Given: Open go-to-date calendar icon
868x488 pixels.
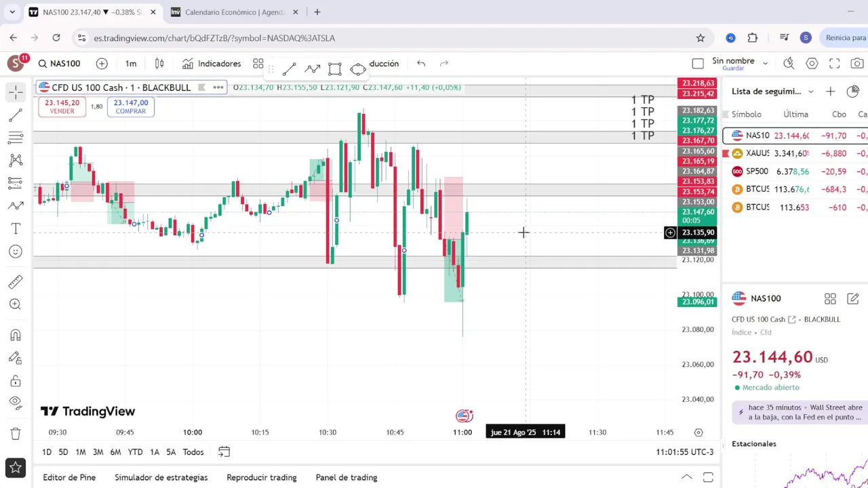Looking at the screenshot, I should pos(224,452).
